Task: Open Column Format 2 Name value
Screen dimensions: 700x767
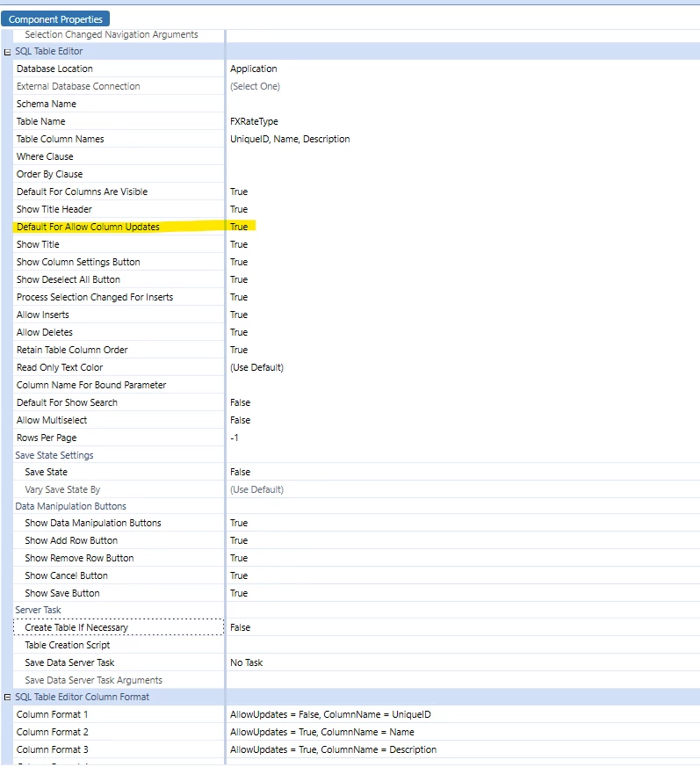Action: [x=322, y=733]
